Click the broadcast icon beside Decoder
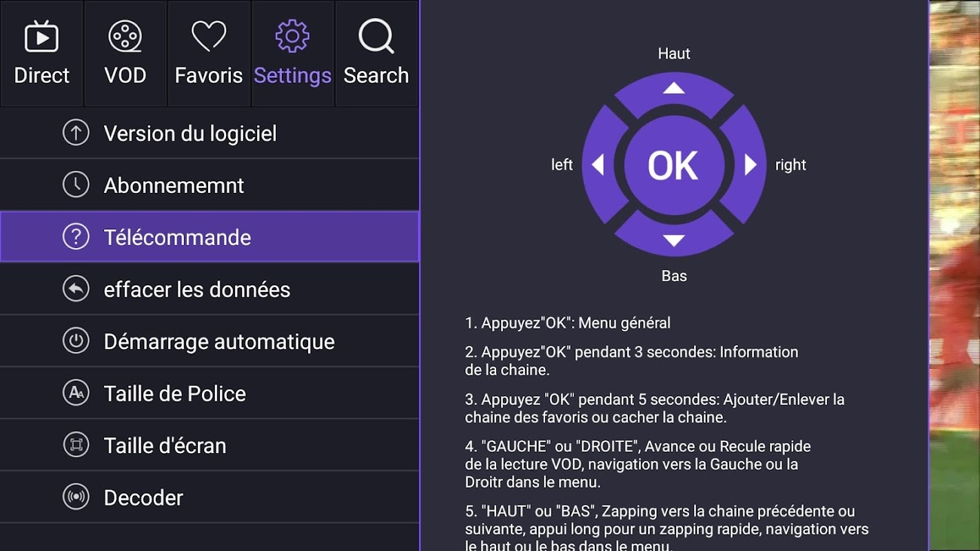This screenshot has height=551, width=980. (x=76, y=497)
